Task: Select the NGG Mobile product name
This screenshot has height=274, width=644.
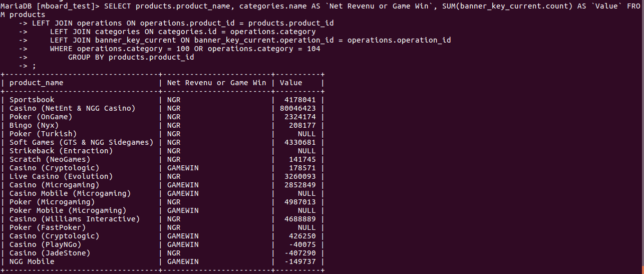Action: click(x=32, y=261)
